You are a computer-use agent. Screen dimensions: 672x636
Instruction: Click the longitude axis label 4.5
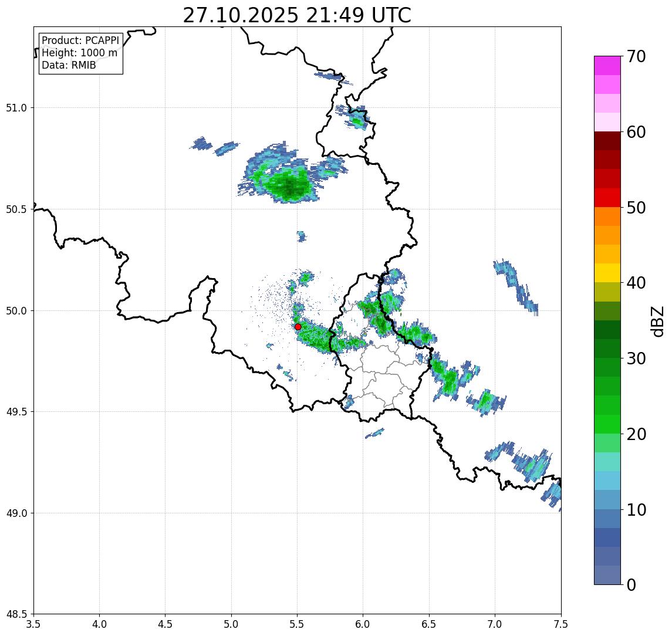tap(166, 624)
